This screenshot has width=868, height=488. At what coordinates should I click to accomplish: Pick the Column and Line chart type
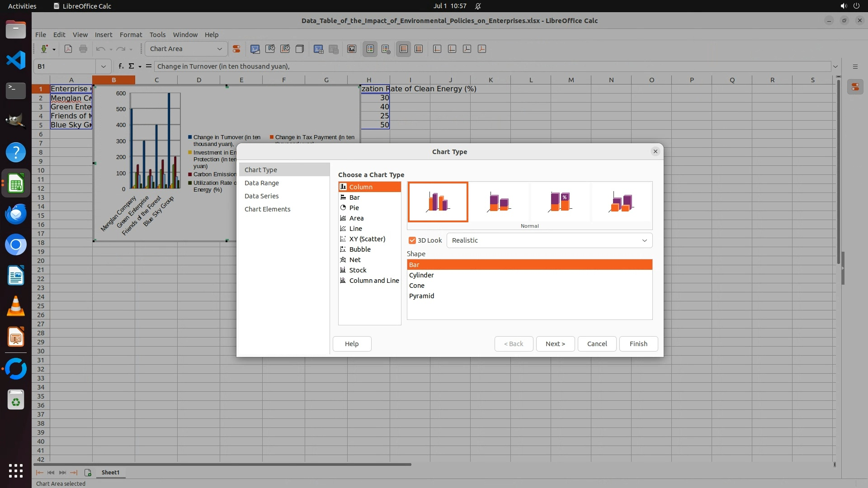373,281
